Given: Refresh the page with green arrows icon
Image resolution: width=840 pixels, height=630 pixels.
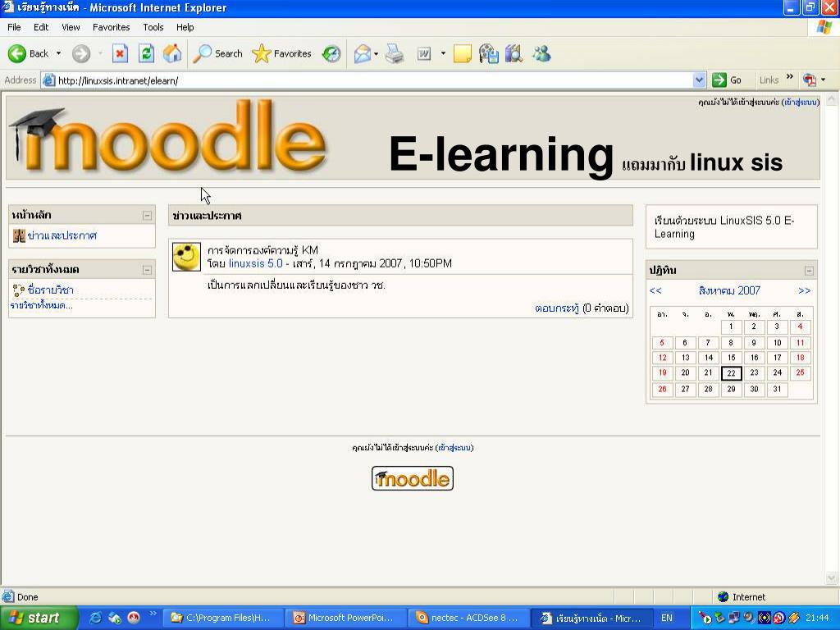Looking at the screenshot, I should click(146, 53).
